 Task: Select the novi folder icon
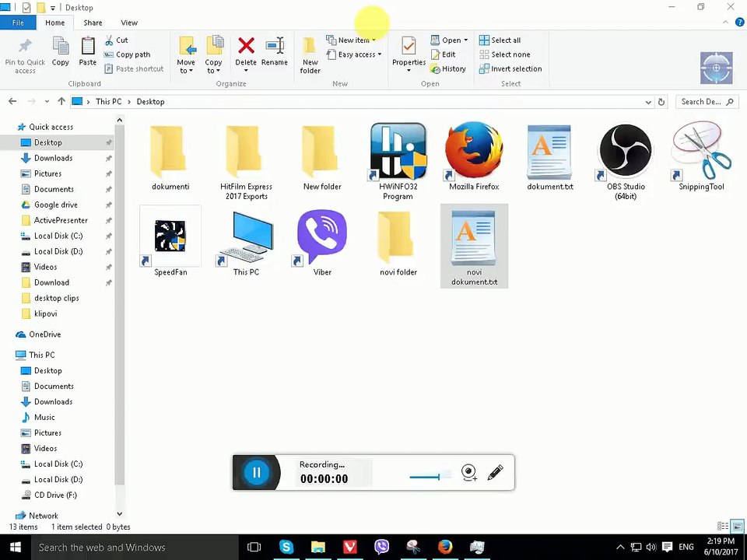[398, 237]
